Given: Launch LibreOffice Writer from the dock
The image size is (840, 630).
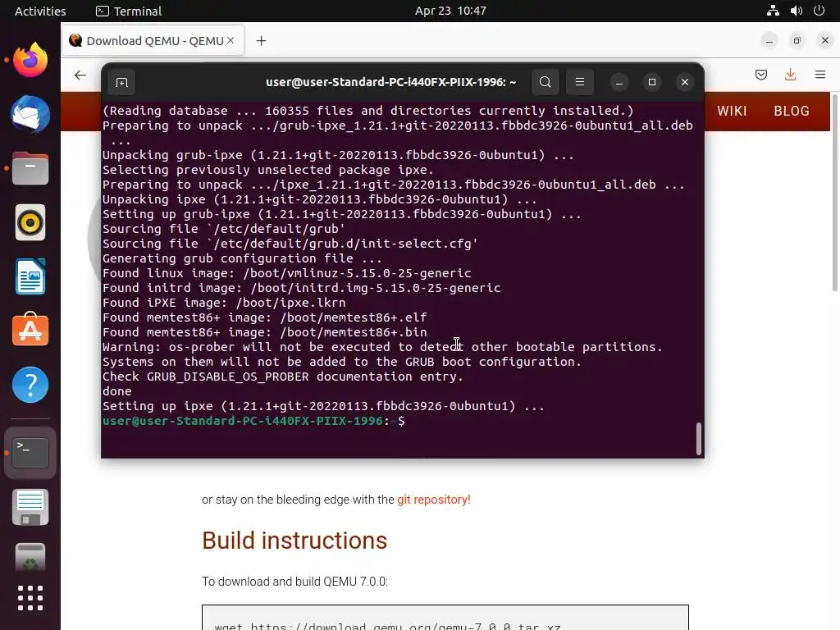Looking at the screenshot, I should point(30,276).
